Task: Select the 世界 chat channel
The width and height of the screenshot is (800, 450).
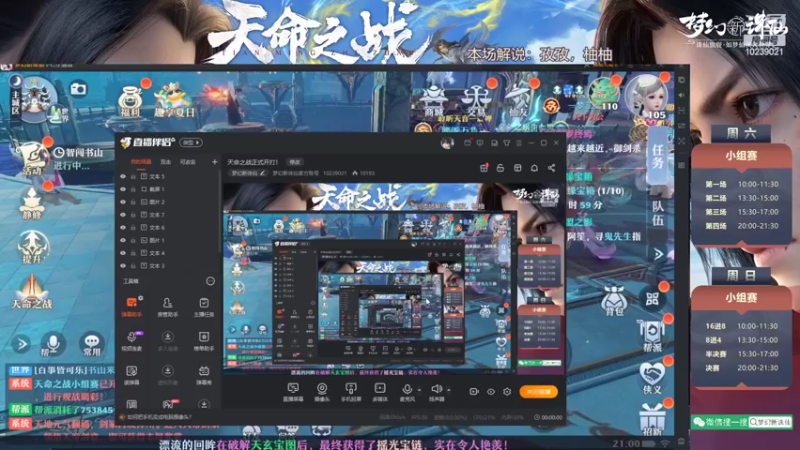Action: (19, 370)
